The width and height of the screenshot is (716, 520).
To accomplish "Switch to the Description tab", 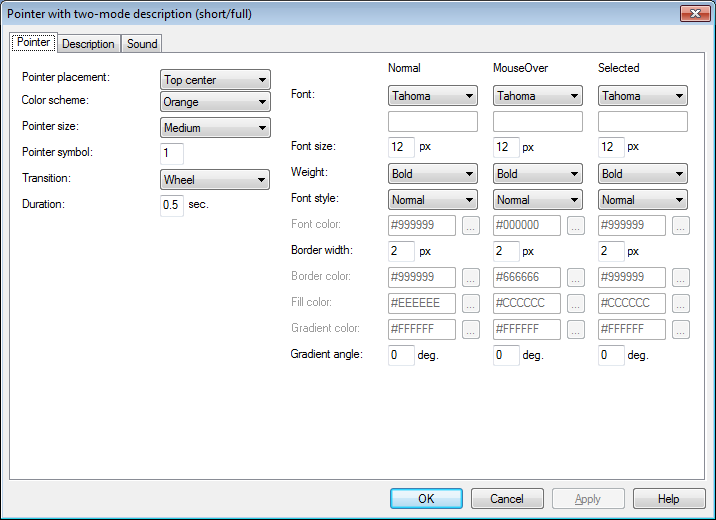I will point(88,44).
